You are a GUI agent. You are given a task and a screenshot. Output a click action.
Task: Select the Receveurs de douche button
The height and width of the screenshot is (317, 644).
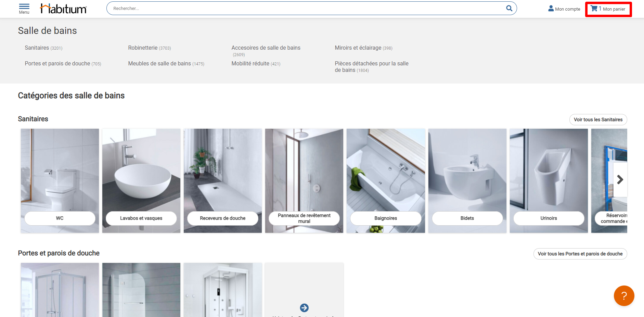(x=223, y=218)
